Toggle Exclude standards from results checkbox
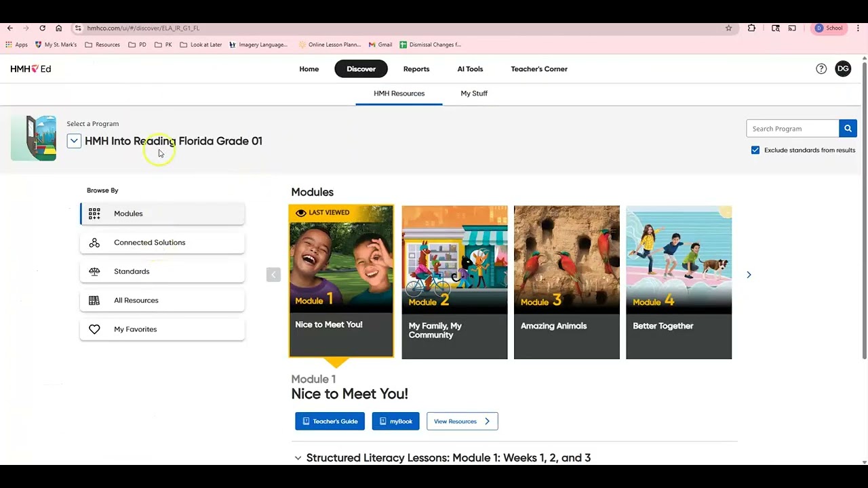 coord(755,150)
